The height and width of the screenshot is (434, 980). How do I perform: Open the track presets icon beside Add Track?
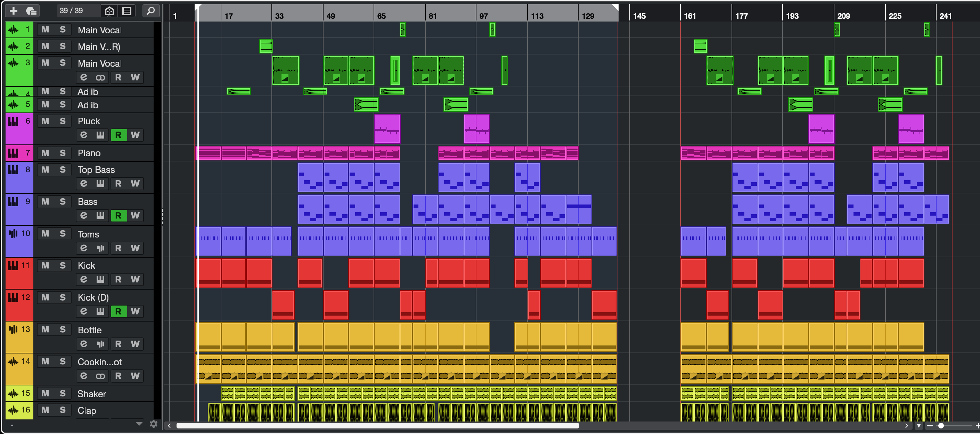point(31,11)
